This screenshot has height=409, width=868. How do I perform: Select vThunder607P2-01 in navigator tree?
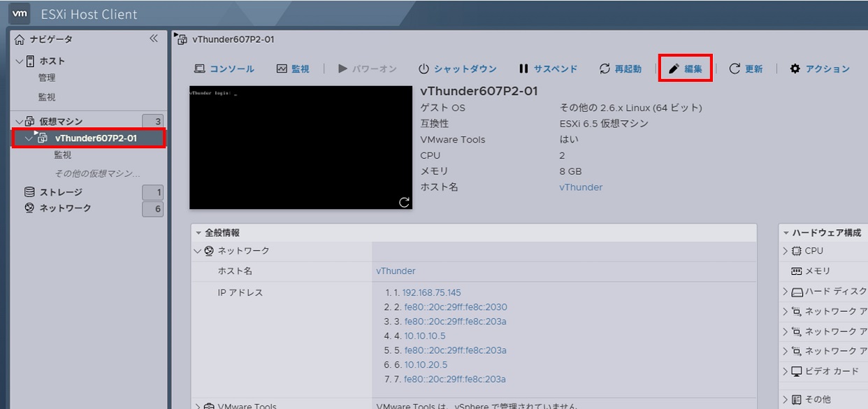pyautogui.click(x=96, y=138)
